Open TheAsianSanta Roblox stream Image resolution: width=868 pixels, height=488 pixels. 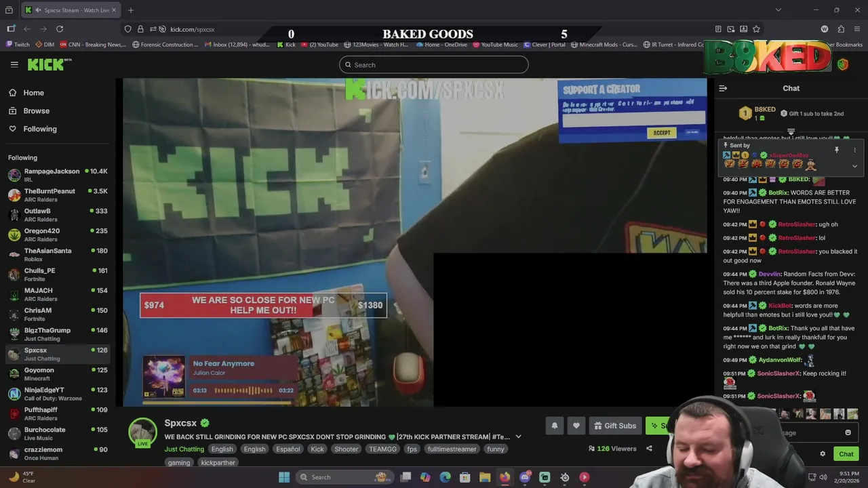point(58,255)
